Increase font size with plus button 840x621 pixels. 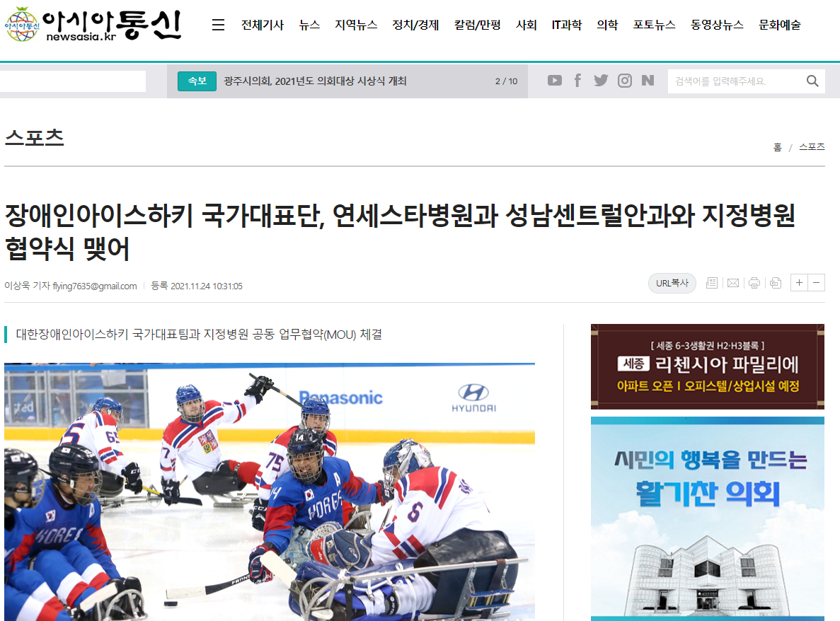coord(799,283)
